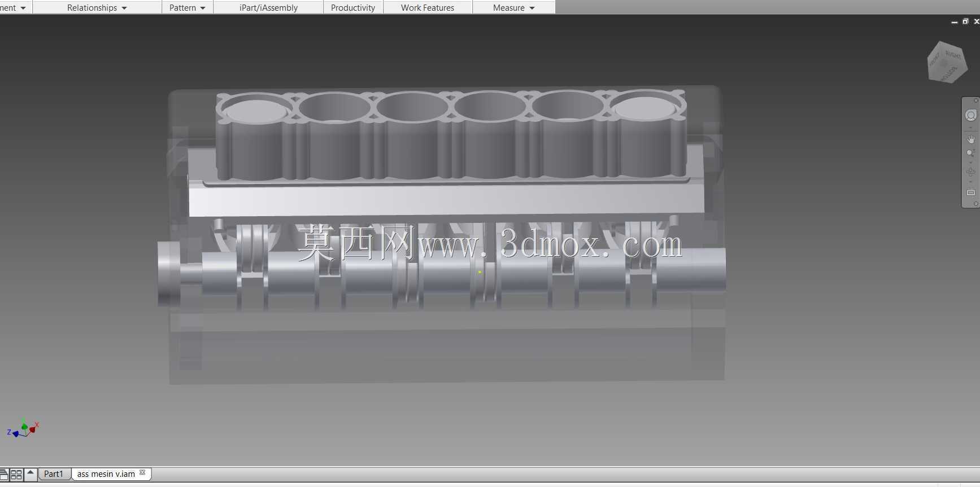Open the Full Navigation Wheel tool
Viewport: 980px width, 487px height.
point(970,115)
